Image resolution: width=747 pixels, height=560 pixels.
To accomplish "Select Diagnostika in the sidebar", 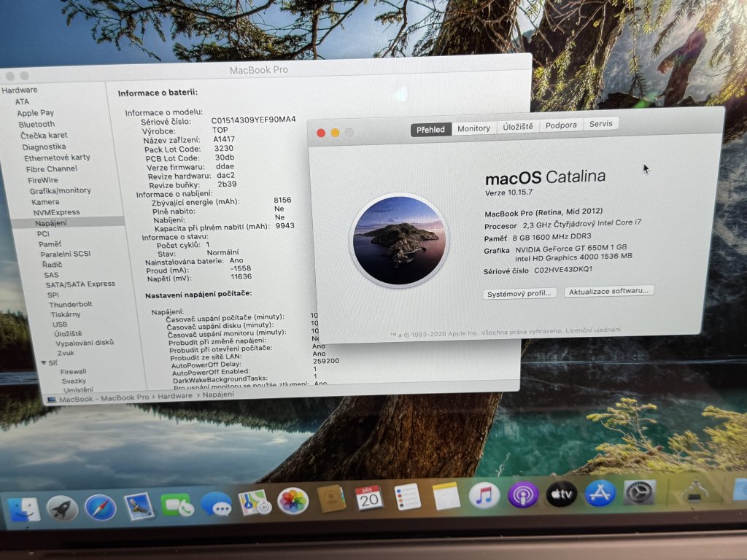I will coord(44,147).
